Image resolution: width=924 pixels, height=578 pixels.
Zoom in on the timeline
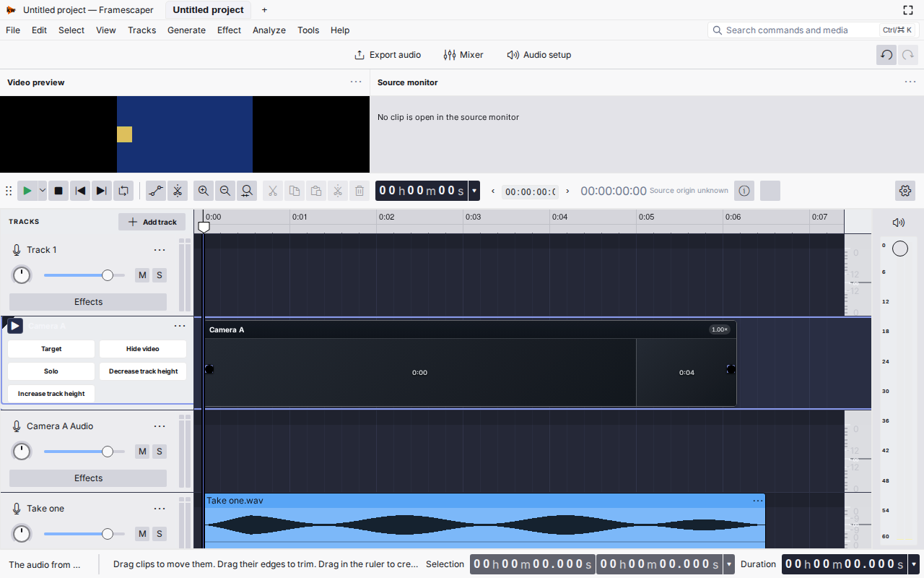204,191
